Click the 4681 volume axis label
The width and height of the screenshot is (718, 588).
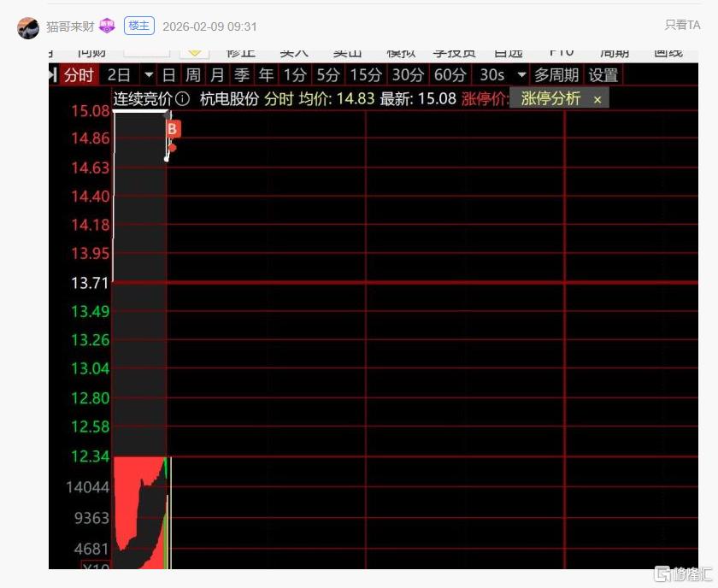92,549
